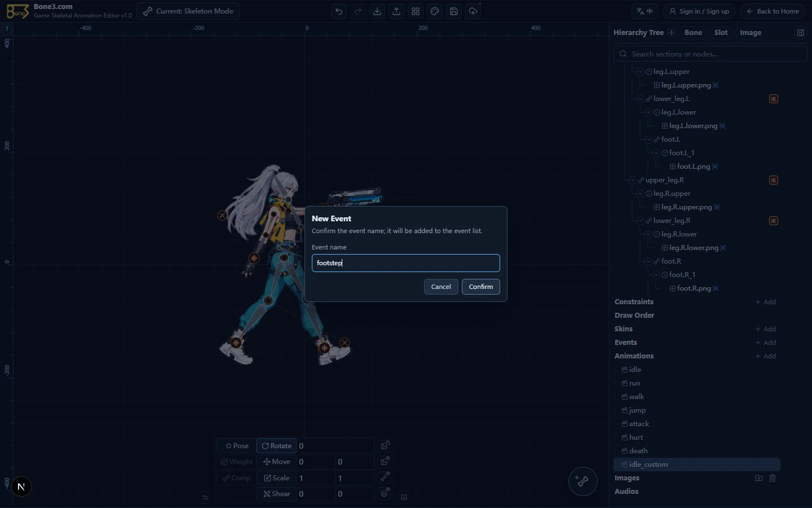This screenshot has height=508, width=812.
Task: Toggle bone visibility icon next to Scale
Action: 385,478
